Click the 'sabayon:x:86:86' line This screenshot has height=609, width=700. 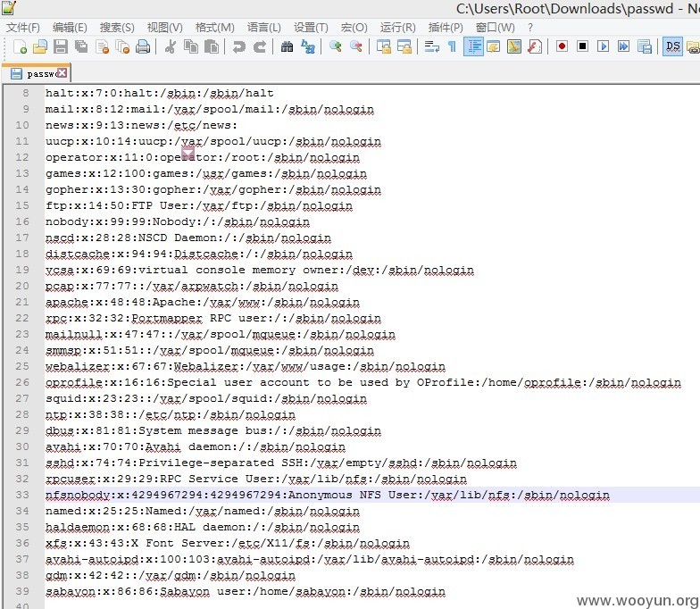pos(246,591)
